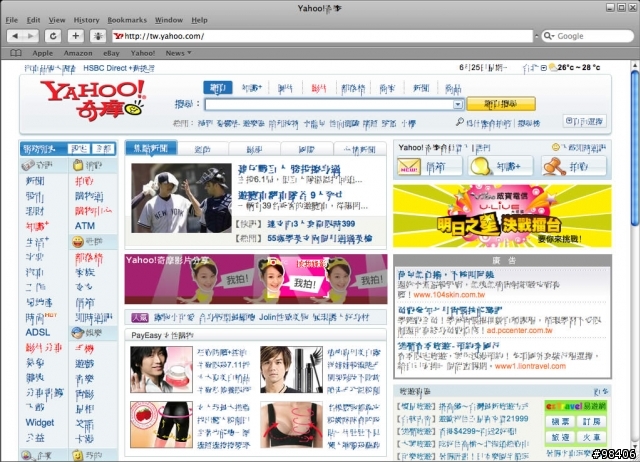Click the mail envelope NEW icon
Image resolution: width=640 pixels, height=462 pixels.
coord(409,167)
